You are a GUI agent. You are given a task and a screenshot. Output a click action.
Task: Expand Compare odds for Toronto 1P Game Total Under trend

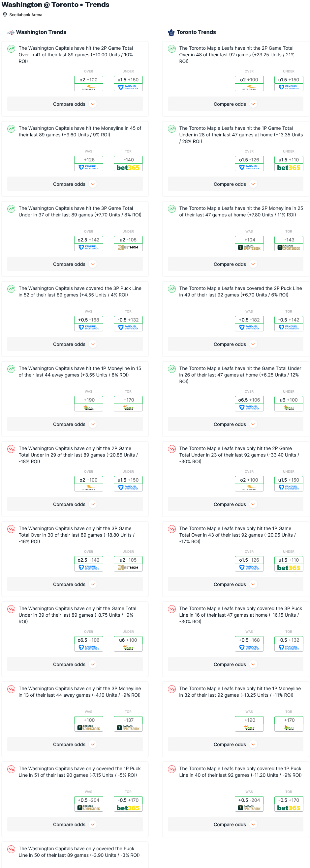(x=235, y=184)
